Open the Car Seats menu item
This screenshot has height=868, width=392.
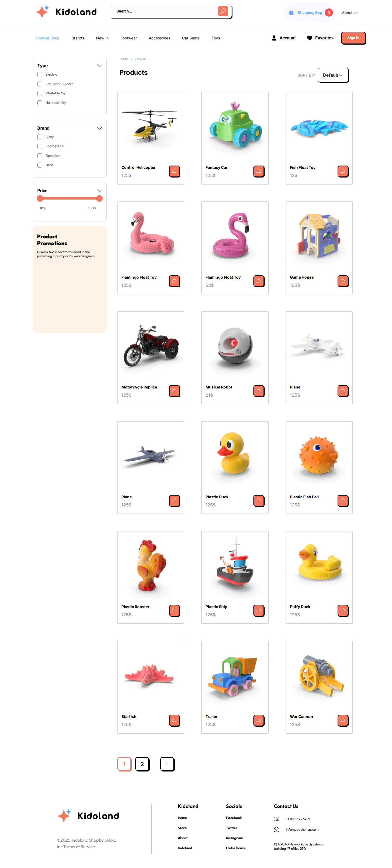coord(191,38)
